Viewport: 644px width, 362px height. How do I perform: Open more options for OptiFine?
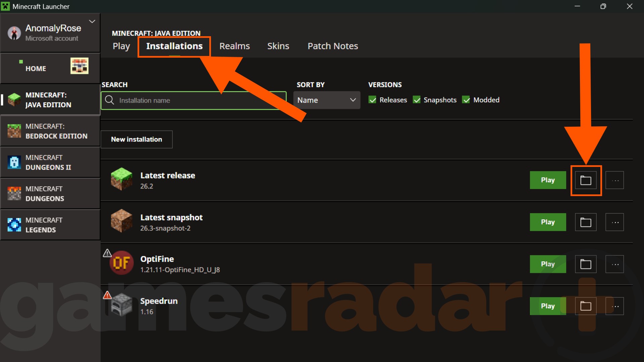(614, 264)
